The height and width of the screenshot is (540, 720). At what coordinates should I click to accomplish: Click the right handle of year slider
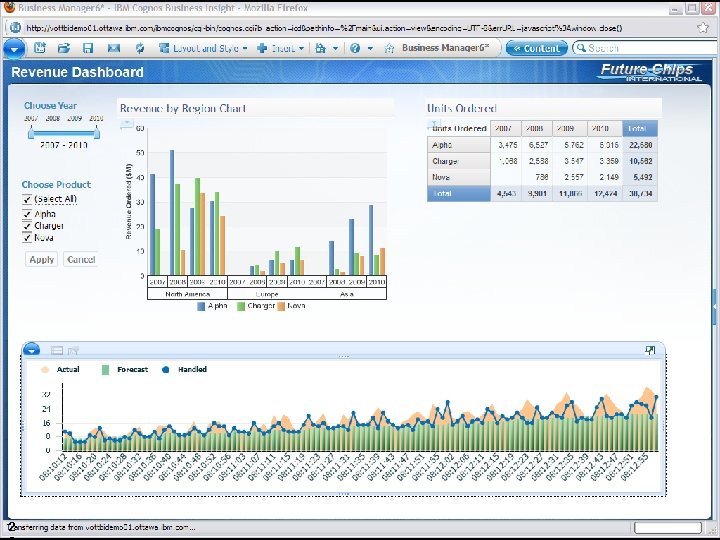click(97, 133)
